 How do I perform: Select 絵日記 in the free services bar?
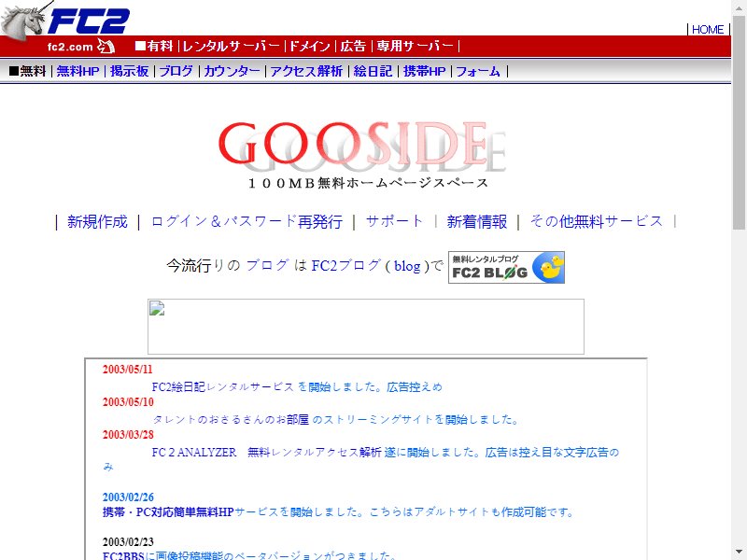(373, 72)
